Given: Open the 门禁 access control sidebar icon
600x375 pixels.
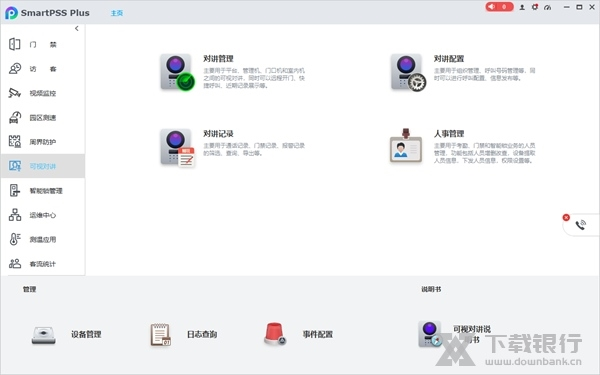Looking at the screenshot, I should coord(15,44).
